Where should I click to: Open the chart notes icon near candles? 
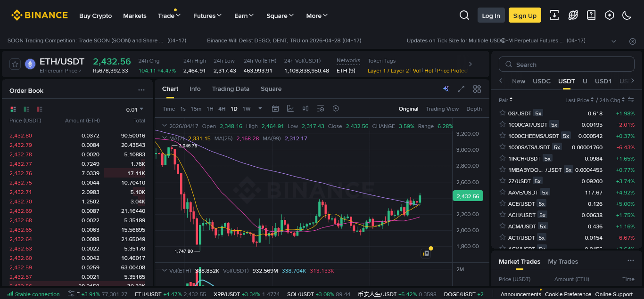426,253
